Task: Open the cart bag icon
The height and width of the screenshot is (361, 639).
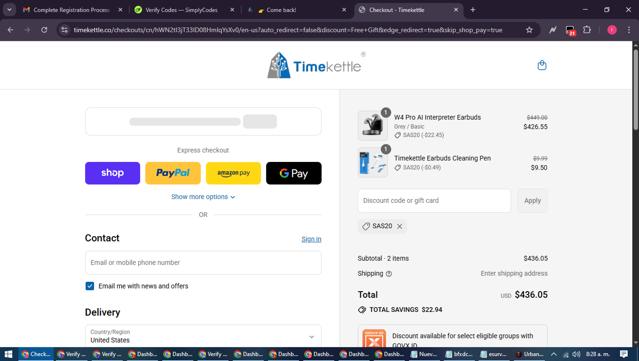Action: pos(542,65)
